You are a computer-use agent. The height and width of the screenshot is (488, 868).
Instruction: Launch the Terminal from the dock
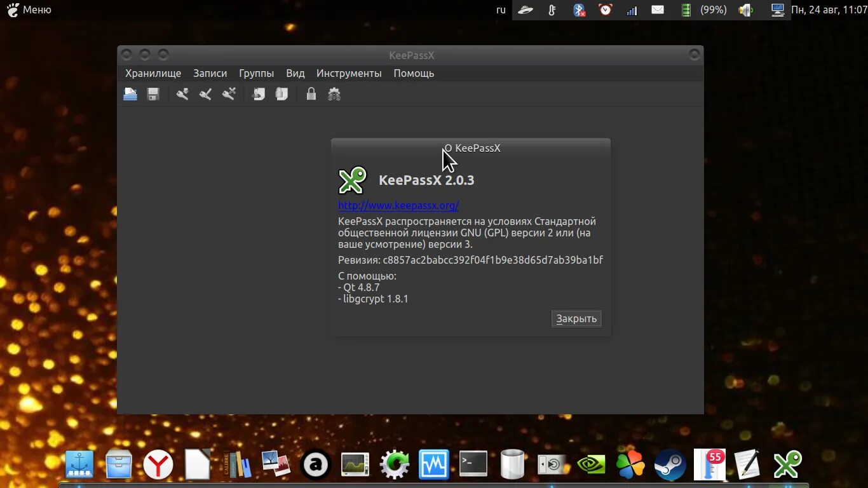point(473,463)
